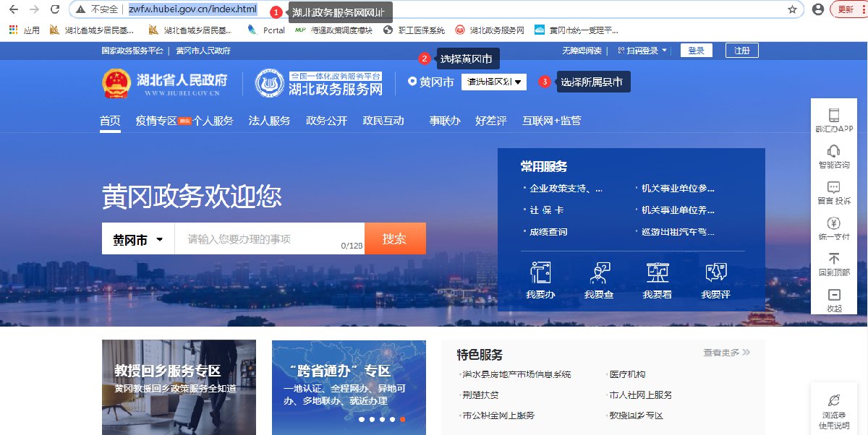
Task: Open the 市人社网上服务 link
Action: click(640, 395)
